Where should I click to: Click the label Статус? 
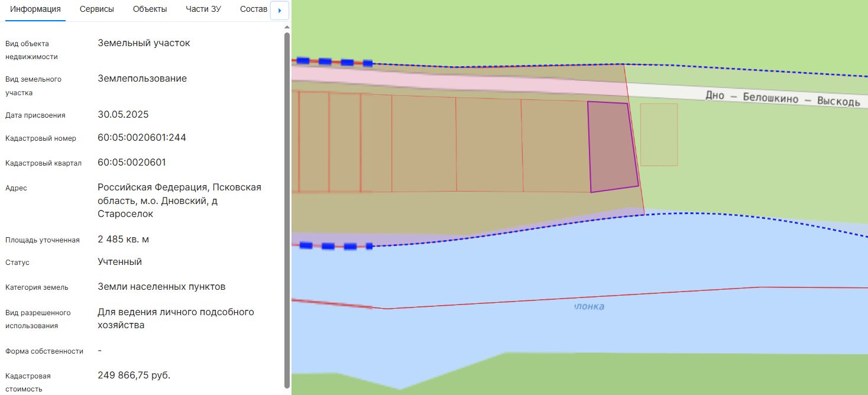click(x=17, y=263)
